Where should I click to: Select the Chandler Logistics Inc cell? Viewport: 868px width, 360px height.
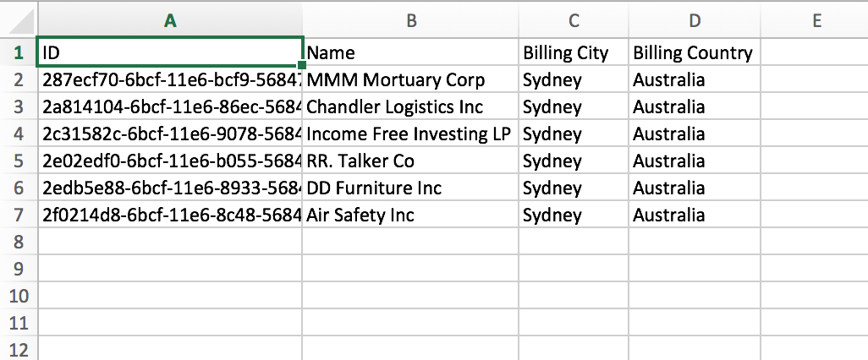click(x=411, y=107)
